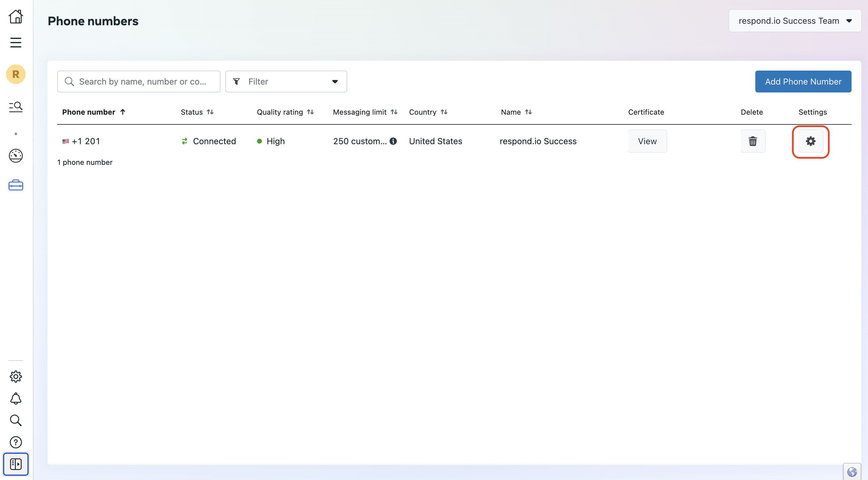Open the speedometer dashboard icon
This screenshot has height=480, width=868.
(16, 155)
